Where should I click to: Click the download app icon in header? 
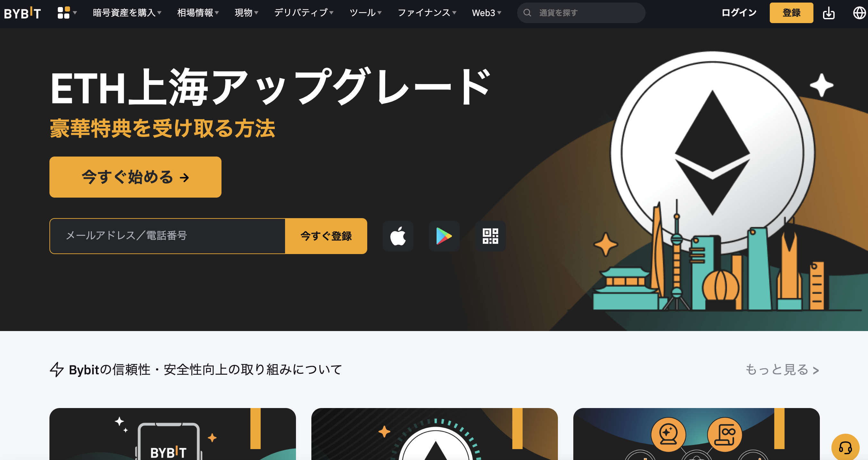coord(829,13)
